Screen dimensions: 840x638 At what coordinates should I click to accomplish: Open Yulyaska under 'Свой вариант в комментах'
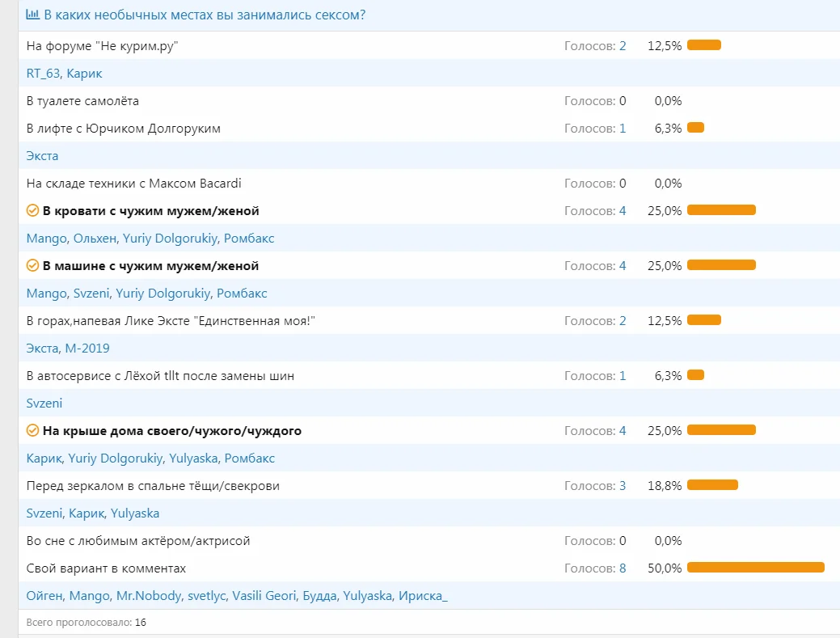pyautogui.click(x=368, y=596)
